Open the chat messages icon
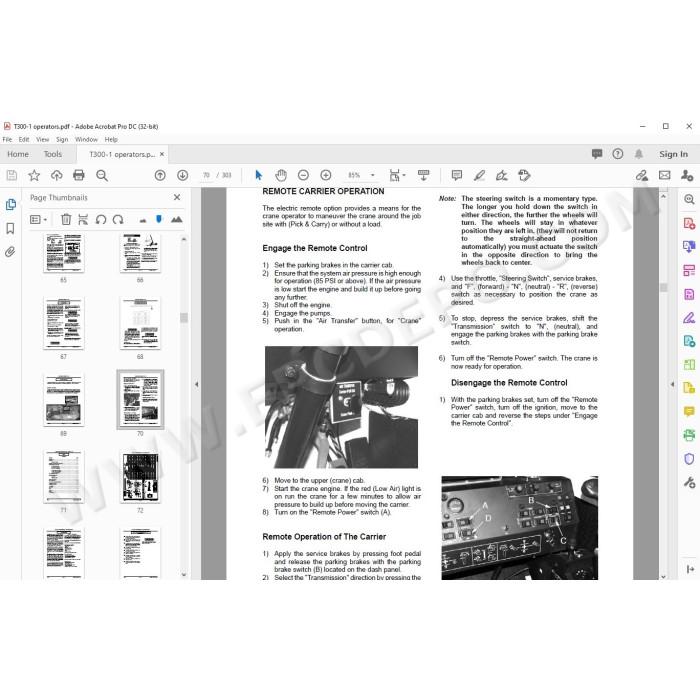This screenshot has width=700, height=700. tap(597, 154)
